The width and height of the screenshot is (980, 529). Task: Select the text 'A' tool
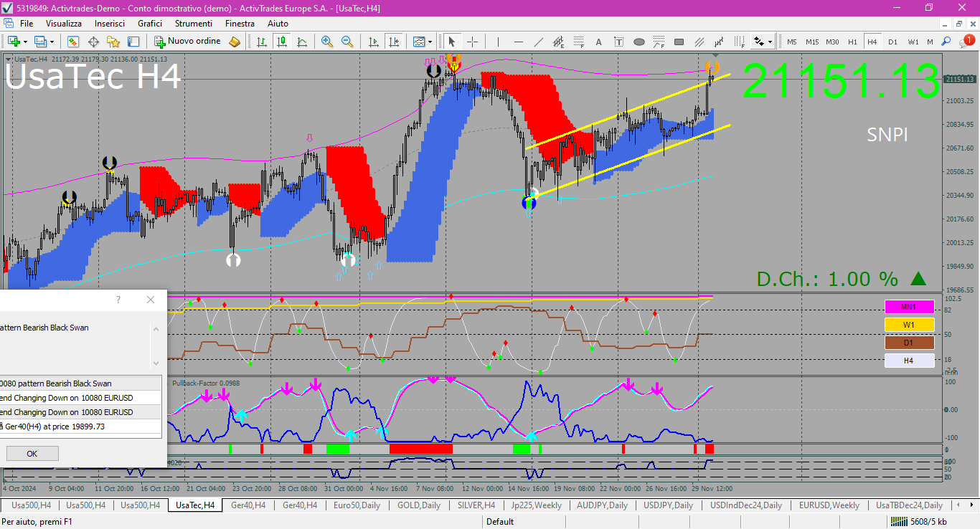tap(598, 42)
